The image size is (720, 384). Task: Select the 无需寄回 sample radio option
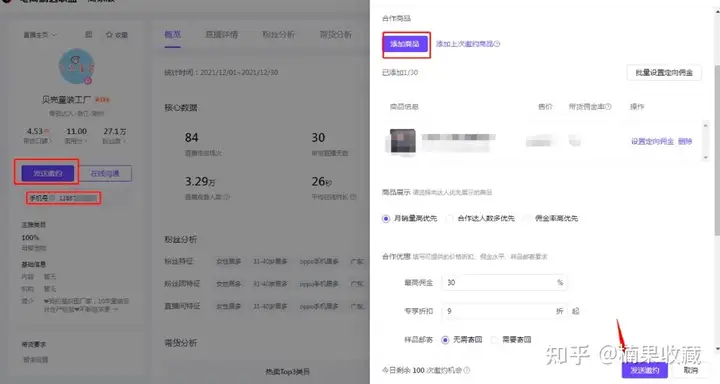click(445, 340)
